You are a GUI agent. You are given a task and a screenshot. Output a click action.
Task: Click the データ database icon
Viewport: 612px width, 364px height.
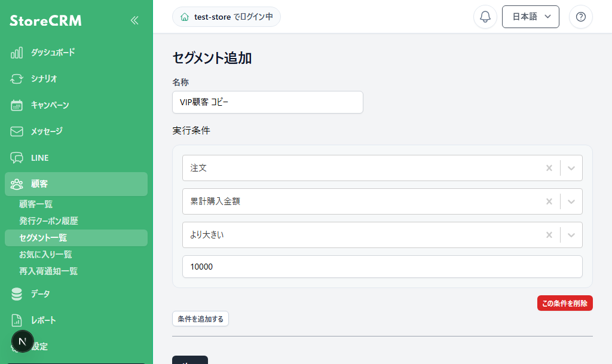coord(16,294)
